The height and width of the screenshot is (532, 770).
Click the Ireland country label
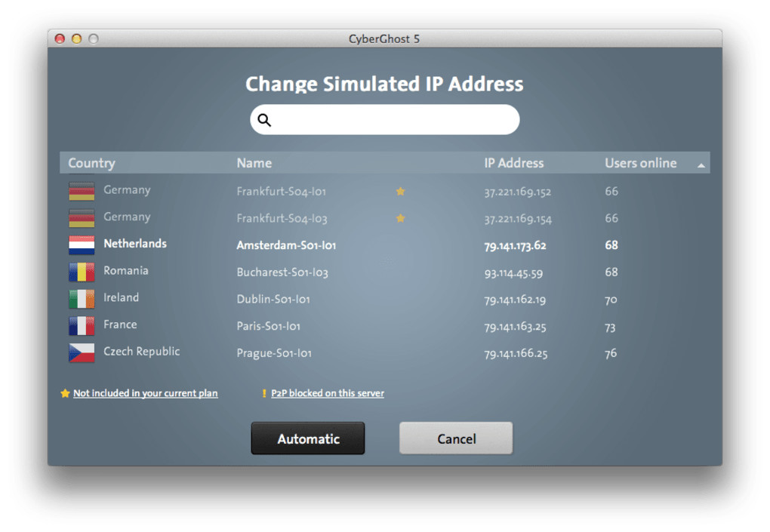121,297
